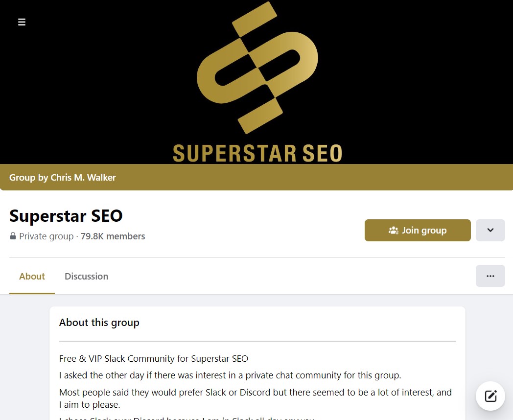Image resolution: width=513 pixels, height=420 pixels.
Task: Click the SUPERSTAR SEO cover text
Action: (x=257, y=153)
